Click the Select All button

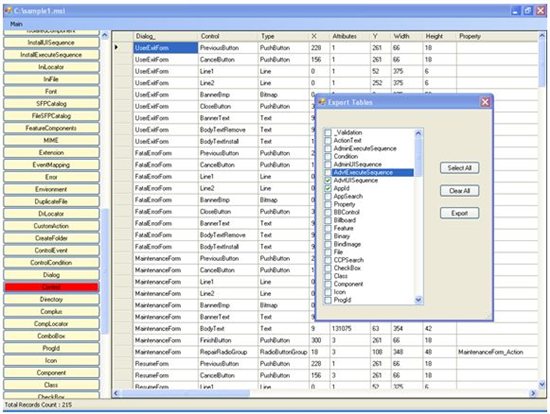tap(460, 168)
